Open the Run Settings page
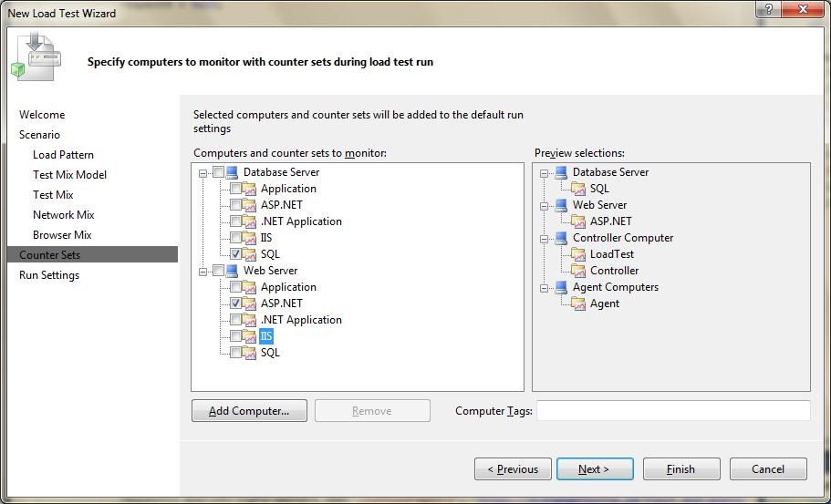Screen dimensions: 831x504 tap(49, 275)
